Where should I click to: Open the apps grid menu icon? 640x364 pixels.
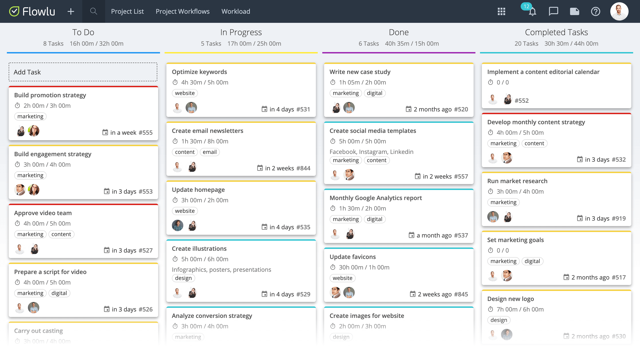(501, 11)
